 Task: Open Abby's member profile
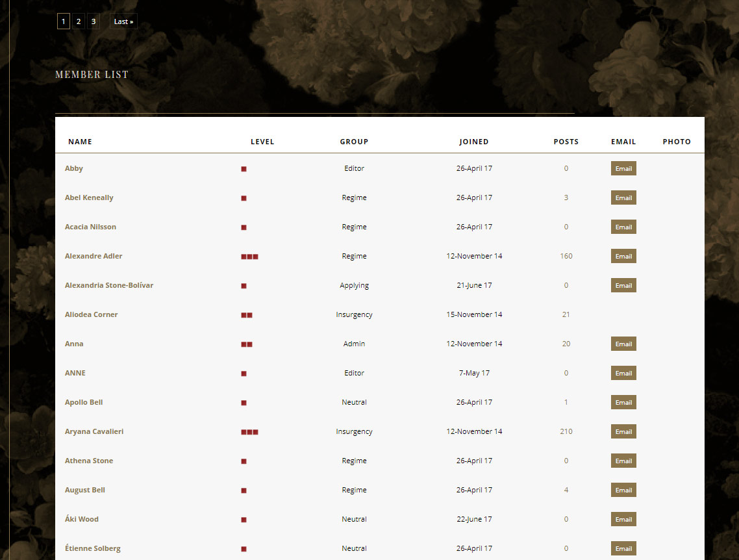pyautogui.click(x=74, y=168)
